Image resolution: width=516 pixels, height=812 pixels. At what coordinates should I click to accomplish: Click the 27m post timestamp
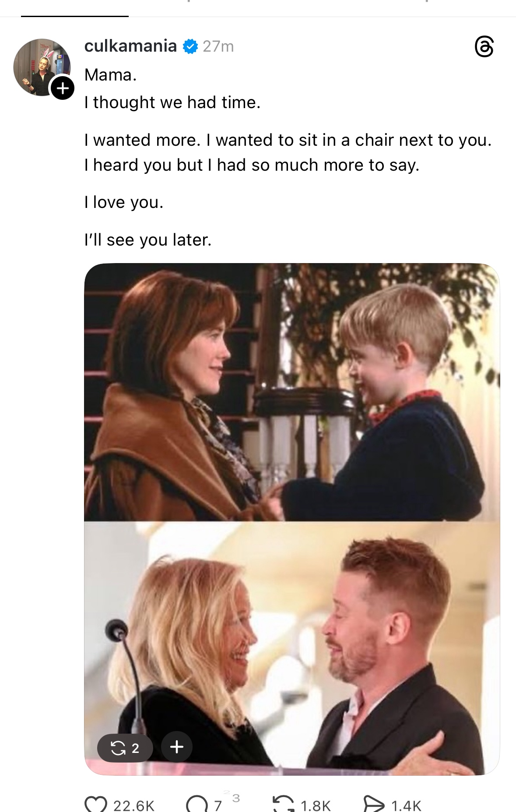218,46
